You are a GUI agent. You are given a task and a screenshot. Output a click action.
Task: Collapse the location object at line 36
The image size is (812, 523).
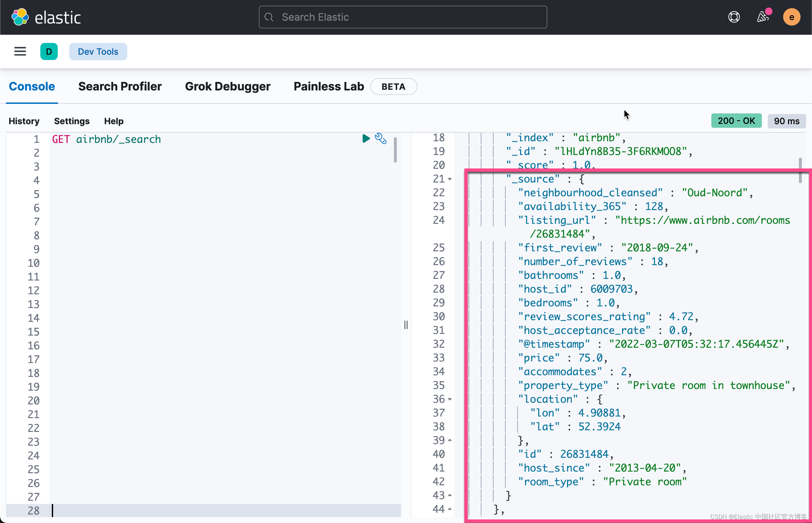click(450, 399)
